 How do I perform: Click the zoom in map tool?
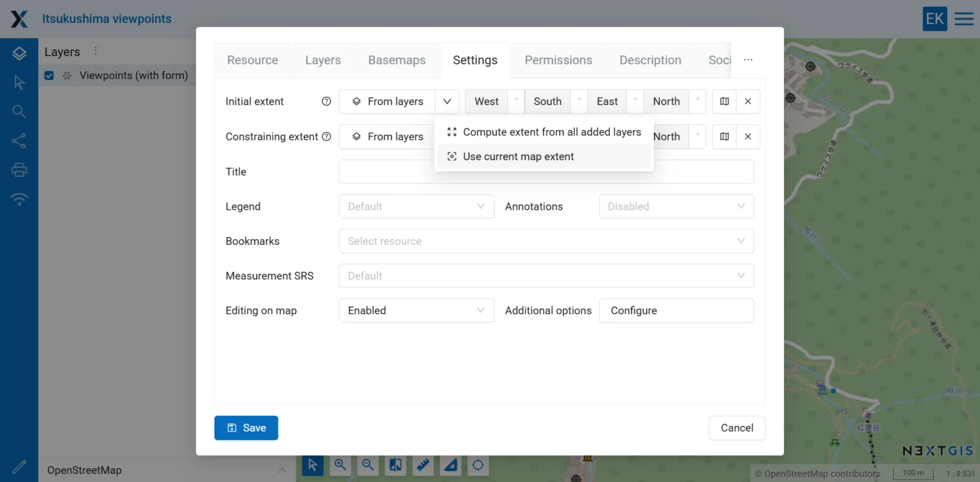point(340,465)
